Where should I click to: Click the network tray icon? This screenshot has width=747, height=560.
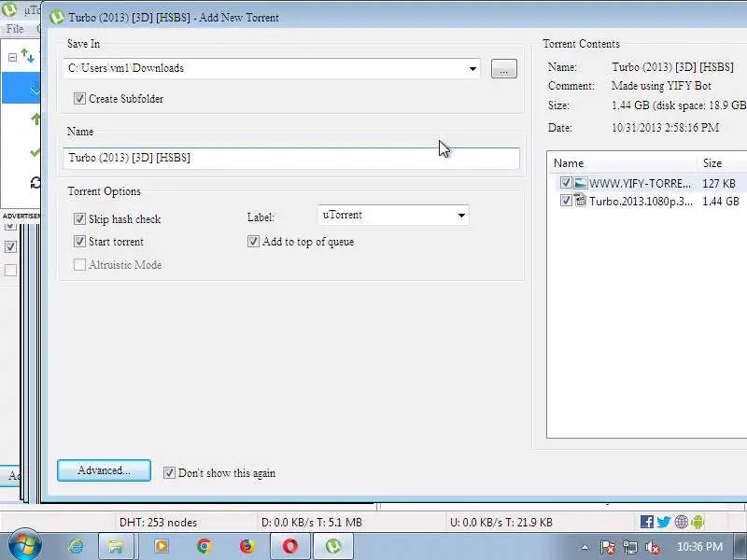point(629,548)
